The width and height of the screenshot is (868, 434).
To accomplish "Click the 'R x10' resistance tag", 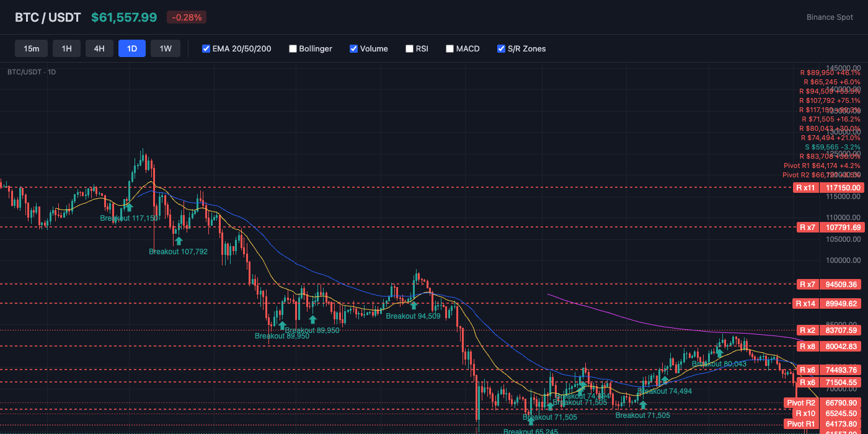I will pos(805,414).
